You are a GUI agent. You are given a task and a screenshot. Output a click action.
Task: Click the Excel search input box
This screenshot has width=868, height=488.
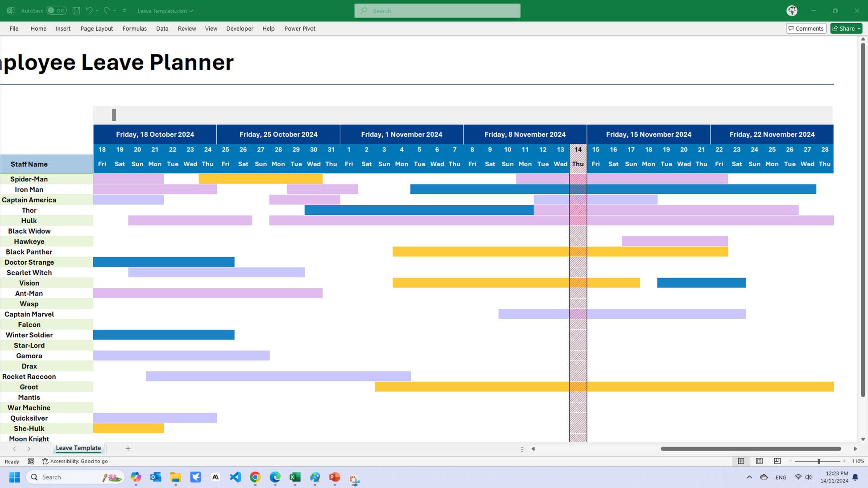coord(437,11)
